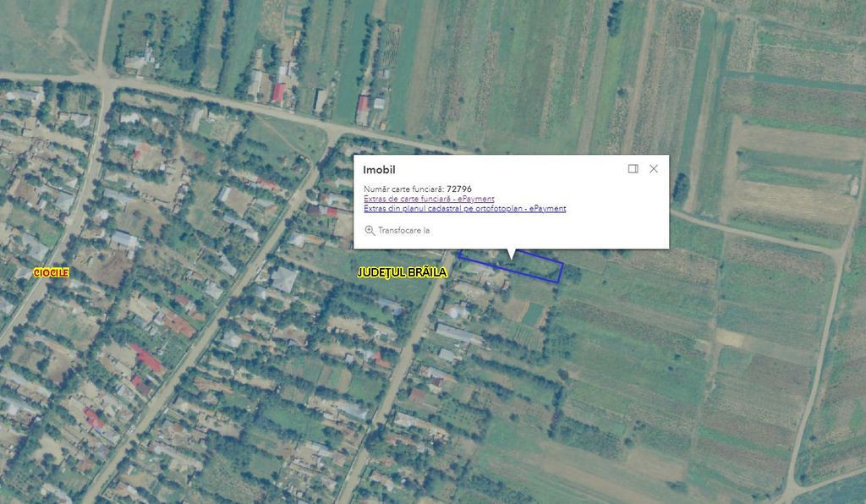Click the Imobil popup title
This screenshot has width=866, height=504.
tap(379, 170)
